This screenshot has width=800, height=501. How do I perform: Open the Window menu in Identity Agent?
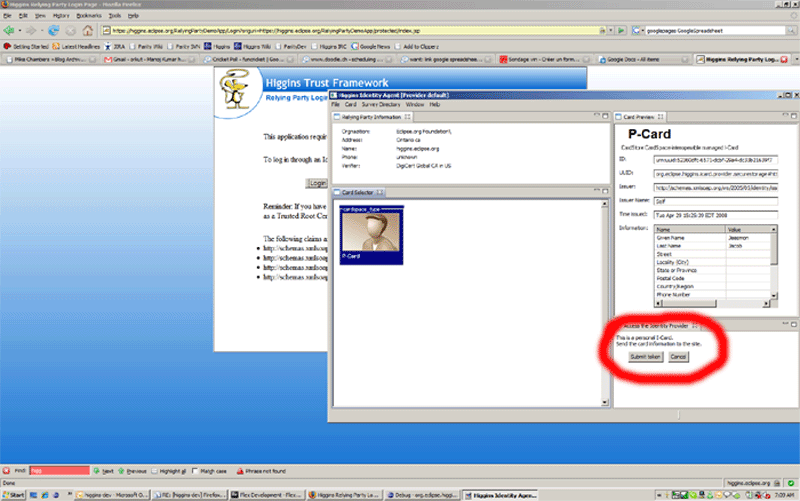pos(415,105)
